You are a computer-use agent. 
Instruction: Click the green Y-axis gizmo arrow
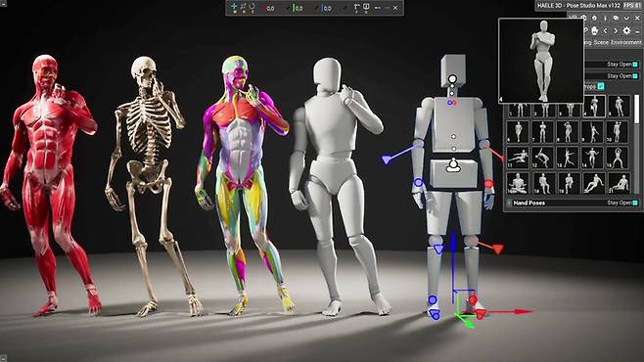(468, 324)
